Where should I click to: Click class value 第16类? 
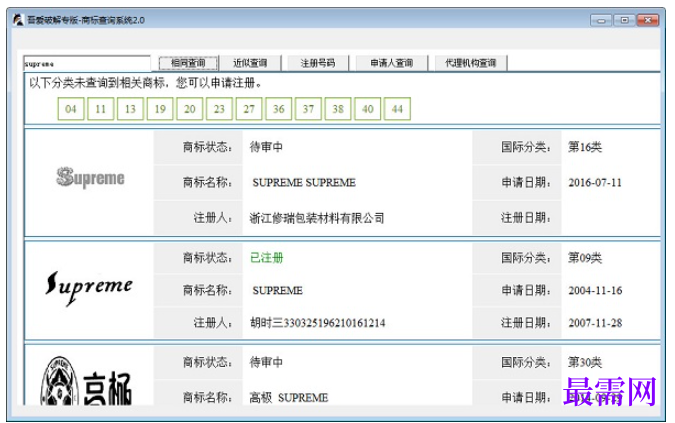coord(585,147)
